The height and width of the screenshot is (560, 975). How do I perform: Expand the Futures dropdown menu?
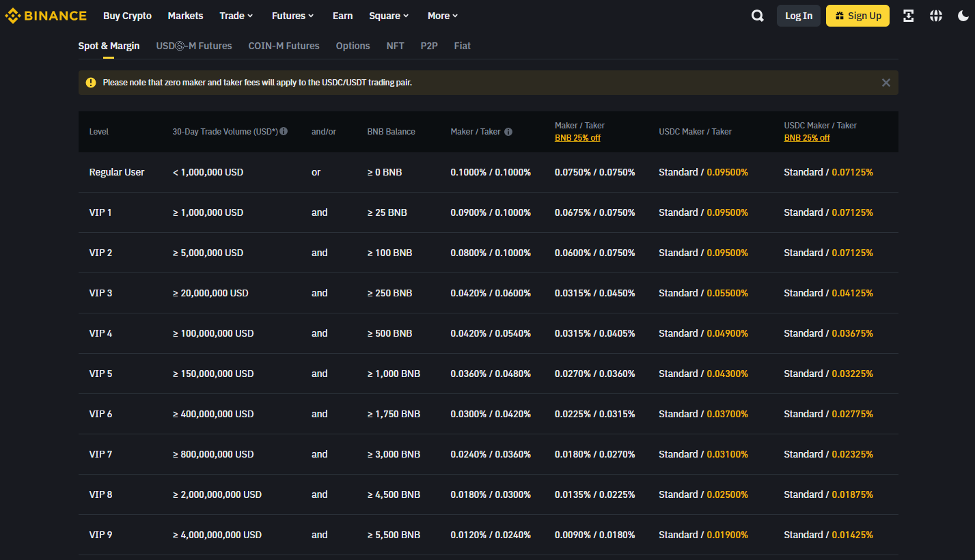[293, 16]
